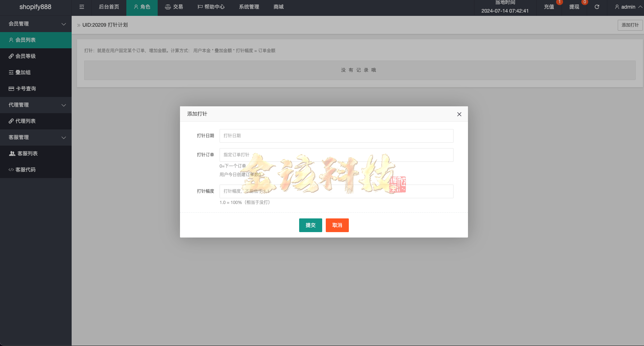Open the 系统管理 menu
The width and height of the screenshot is (644, 346).
pos(248,6)
